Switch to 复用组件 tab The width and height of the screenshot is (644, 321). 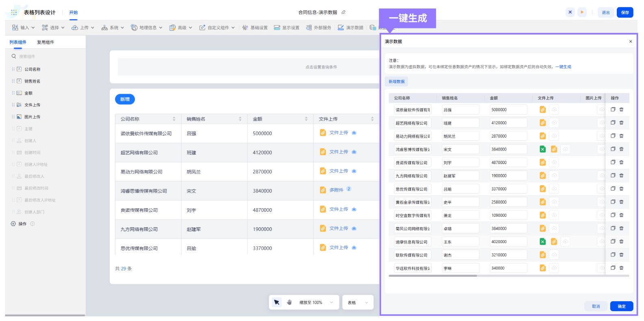[46, 42]
